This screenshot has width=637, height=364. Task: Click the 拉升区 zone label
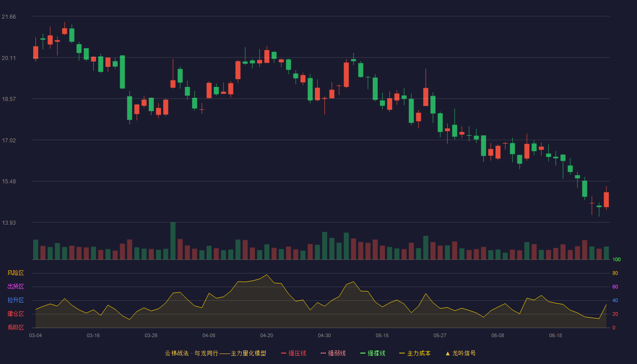15,300
